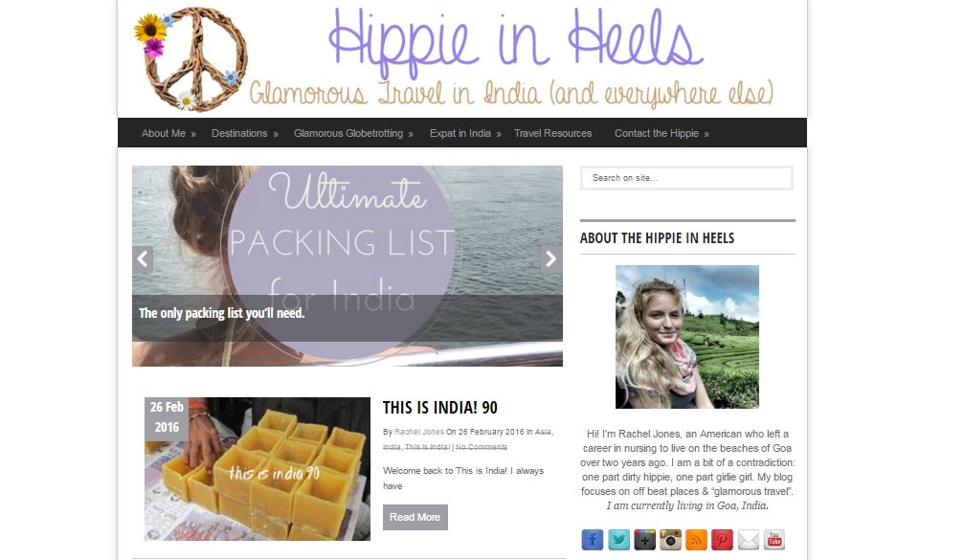Expand the Expat in India menu
965x560 pixels.
pos(465,133)
